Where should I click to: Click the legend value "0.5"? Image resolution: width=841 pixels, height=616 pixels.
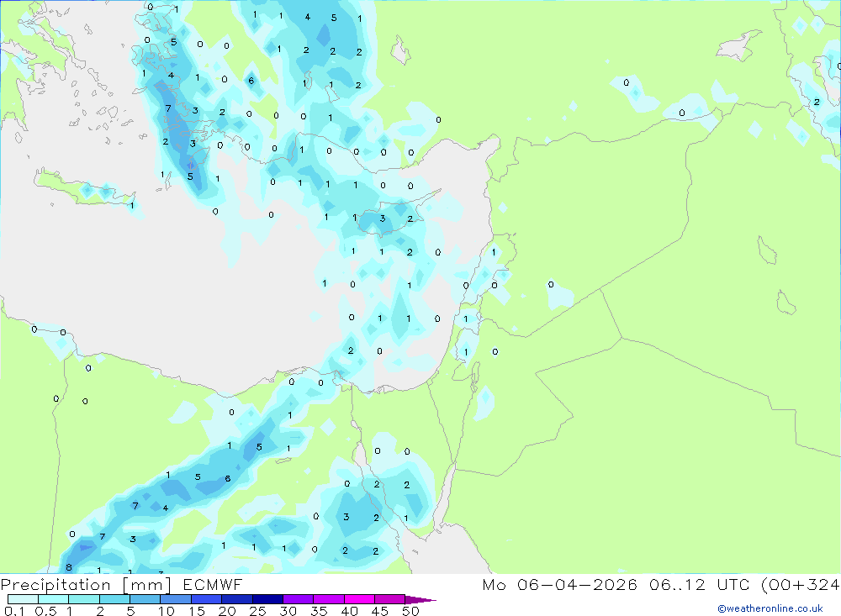point(45,611)
